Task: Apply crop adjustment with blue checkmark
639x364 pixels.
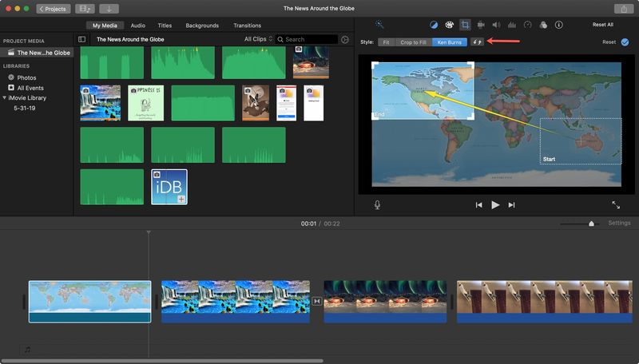Action: coord(625,42)
